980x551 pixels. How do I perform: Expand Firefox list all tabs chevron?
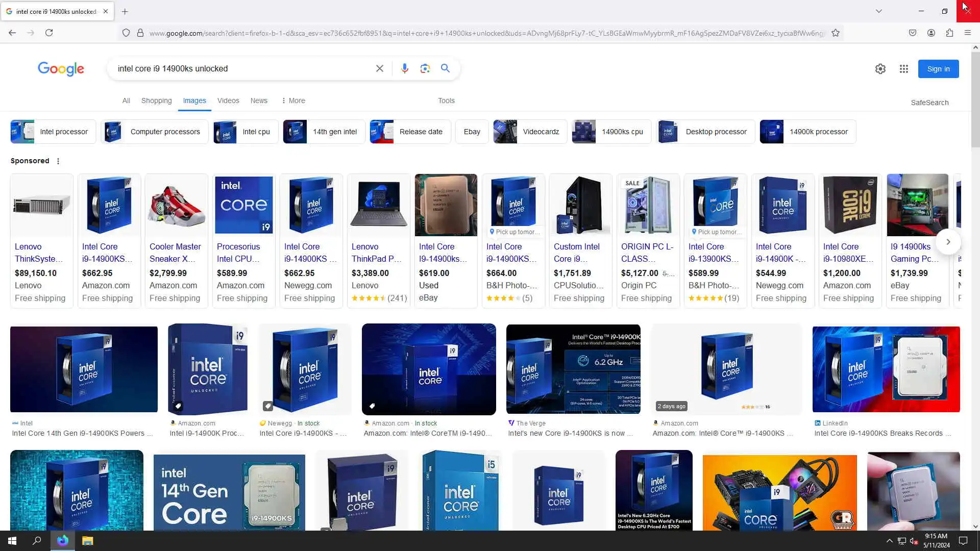coord(878,11)
